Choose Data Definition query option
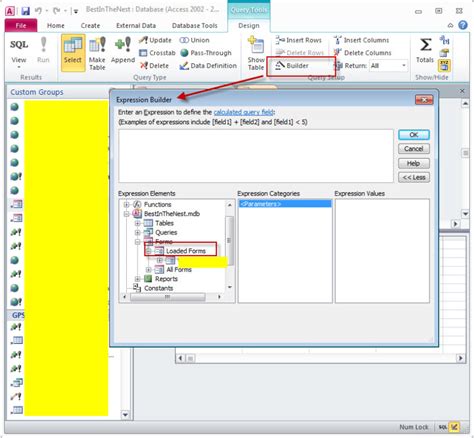Image resolution: width=474 pixels, height=438 pixels. point(208,66)
